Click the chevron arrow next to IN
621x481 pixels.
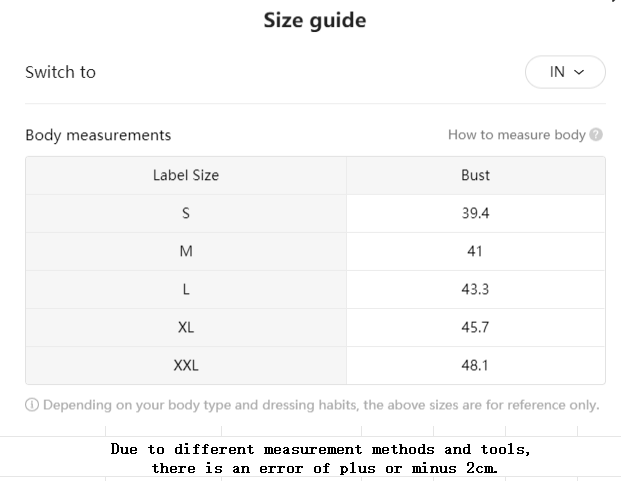pyautogui.click(x=579, y=72)
